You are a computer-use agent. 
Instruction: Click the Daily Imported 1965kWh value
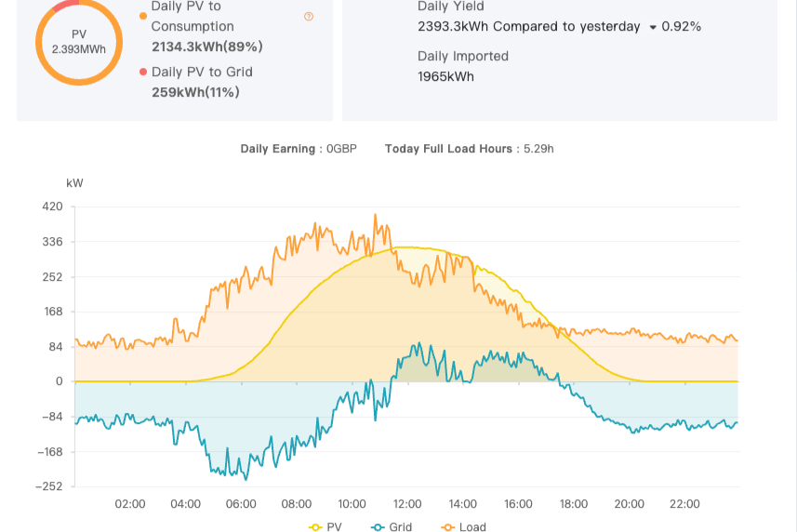(445, 76)
